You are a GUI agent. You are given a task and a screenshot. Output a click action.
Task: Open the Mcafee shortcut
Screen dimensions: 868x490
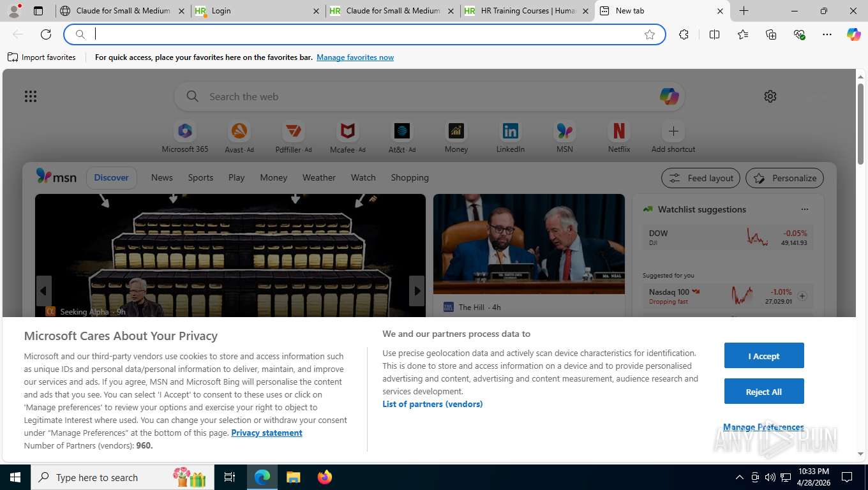pos(347,137)
